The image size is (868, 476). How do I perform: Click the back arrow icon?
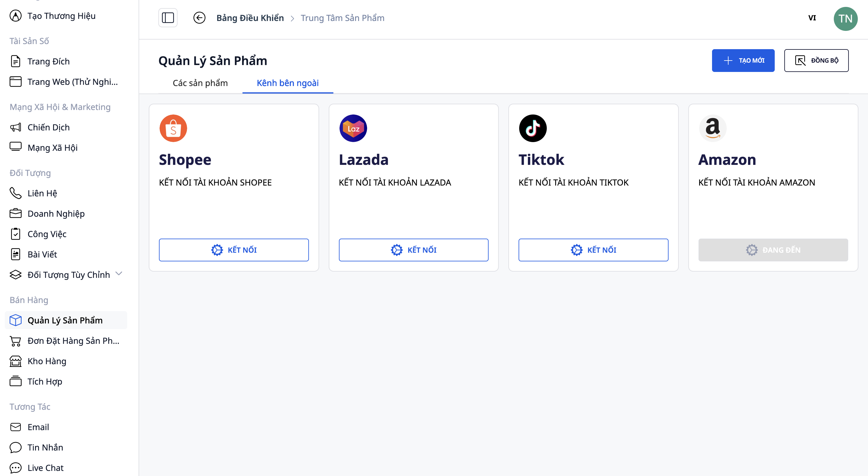coord(199,18)
